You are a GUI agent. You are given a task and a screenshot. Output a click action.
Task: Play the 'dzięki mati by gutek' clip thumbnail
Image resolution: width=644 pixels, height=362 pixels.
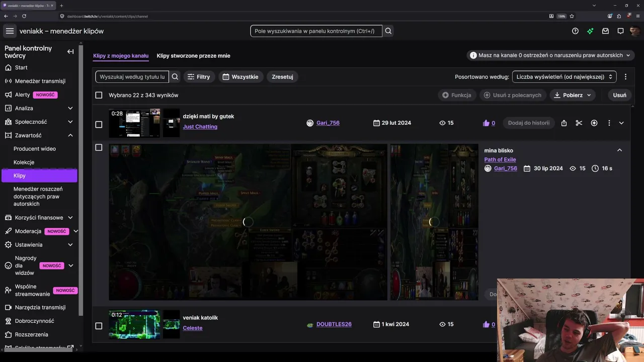[x=134, y=123]
